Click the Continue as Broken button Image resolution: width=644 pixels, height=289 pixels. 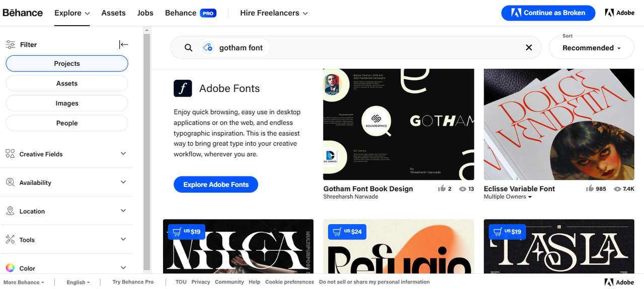[x=548, y=13]
